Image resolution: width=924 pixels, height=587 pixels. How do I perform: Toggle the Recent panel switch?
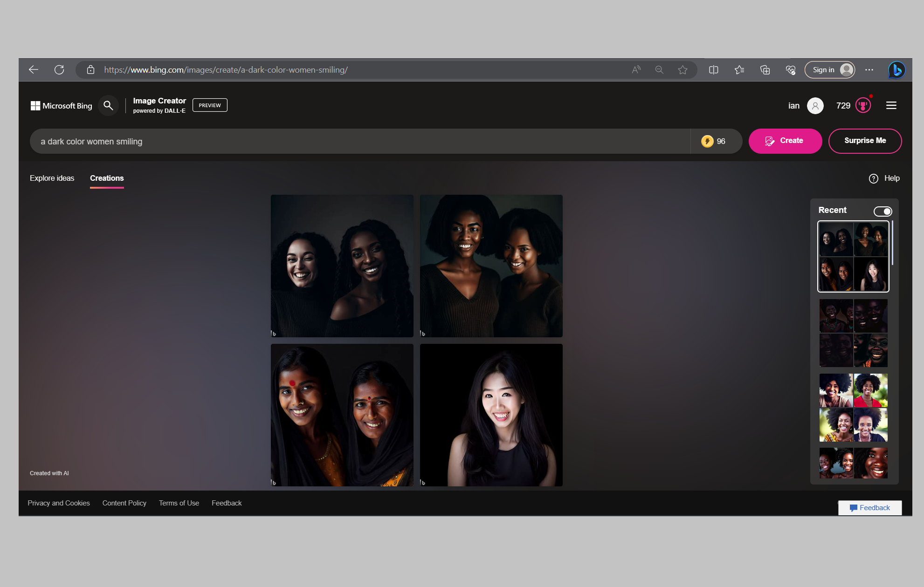click(x=883, y=211)
